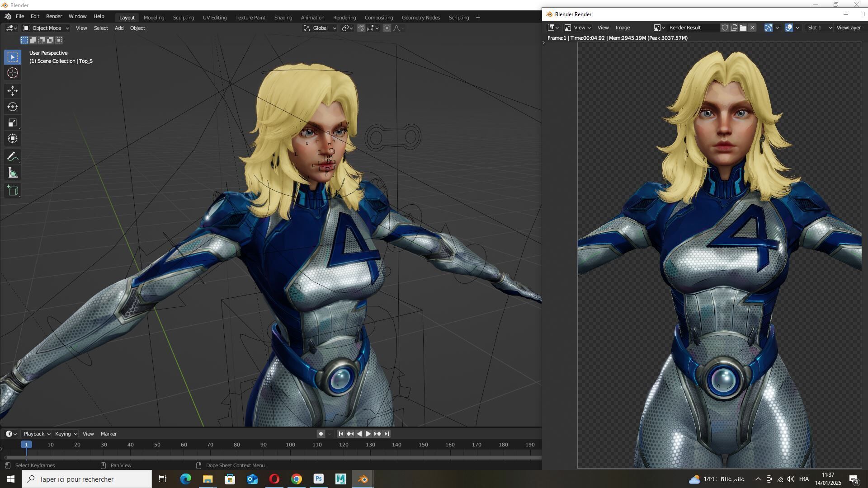The height and width of the screenshot is (488, 868).
Task: Activate the 3D Cursor tool
Action: (13, 73)
